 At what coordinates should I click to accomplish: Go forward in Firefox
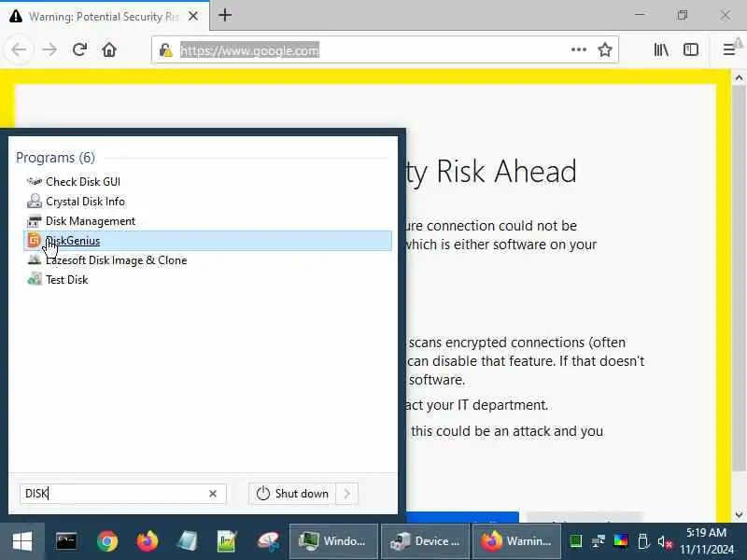click(x=49, y=49)
